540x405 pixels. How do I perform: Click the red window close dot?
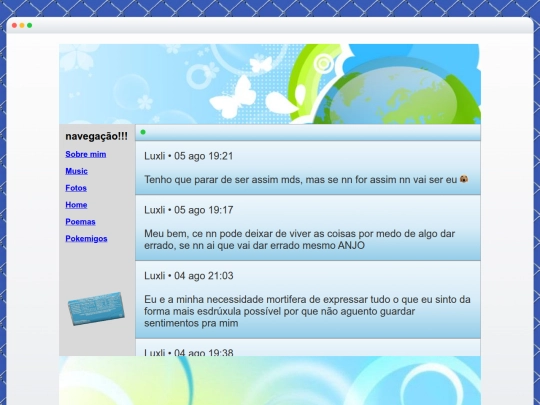click(x=14, y=25)
